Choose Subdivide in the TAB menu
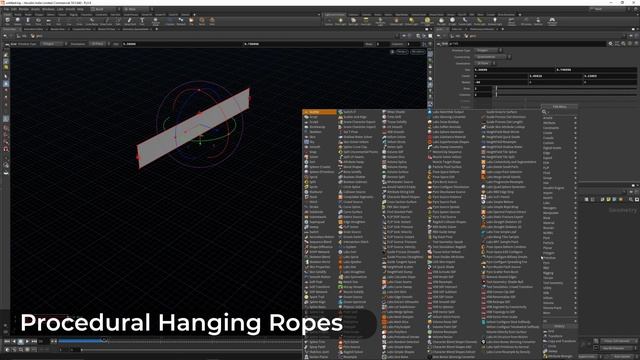The width and height of the screenshot is (640, 360). coord(313,212)
